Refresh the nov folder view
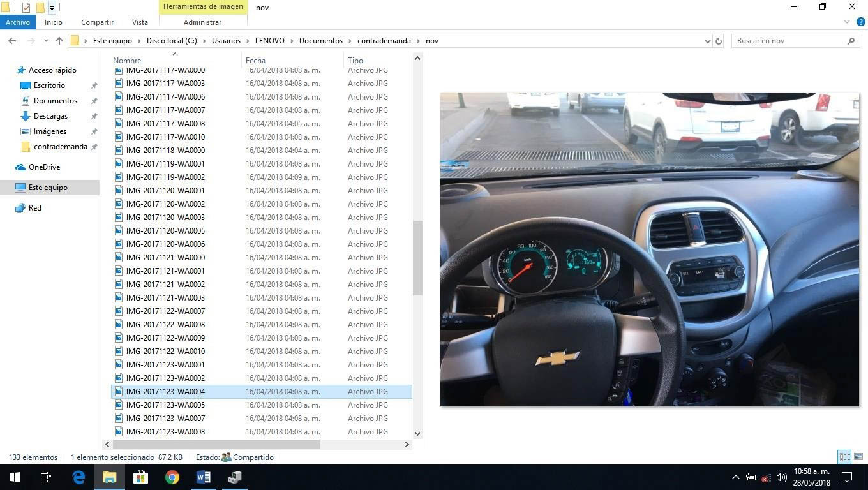Viewport: 868px width, 490px height. [x=718, y=41]
